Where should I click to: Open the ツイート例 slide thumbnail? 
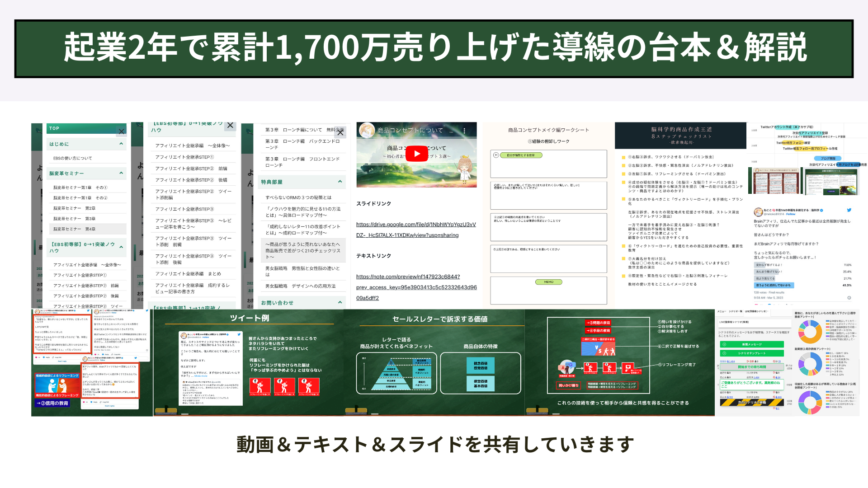pyautogui.click(x=249, y=362)
